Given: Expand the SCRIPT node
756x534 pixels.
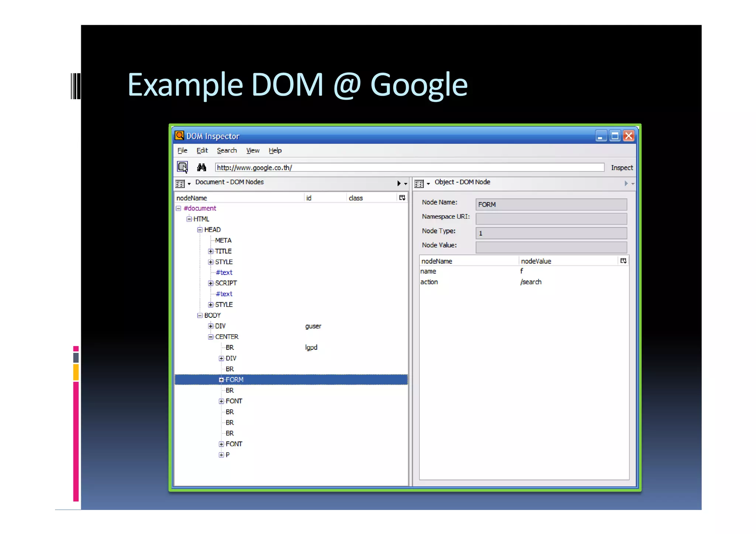Looking at the screenshot, I should point(210,283).
